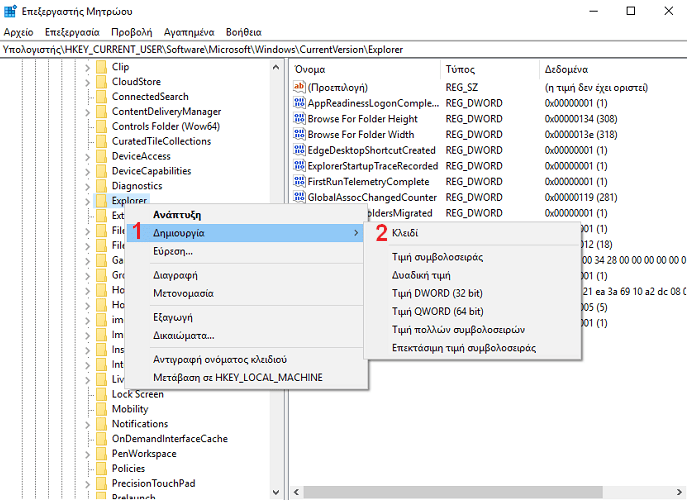Viewport: 687px width, 500px height.
Task: Click the ConnectedSearch folder icon
Action: (x=101, y=97)
